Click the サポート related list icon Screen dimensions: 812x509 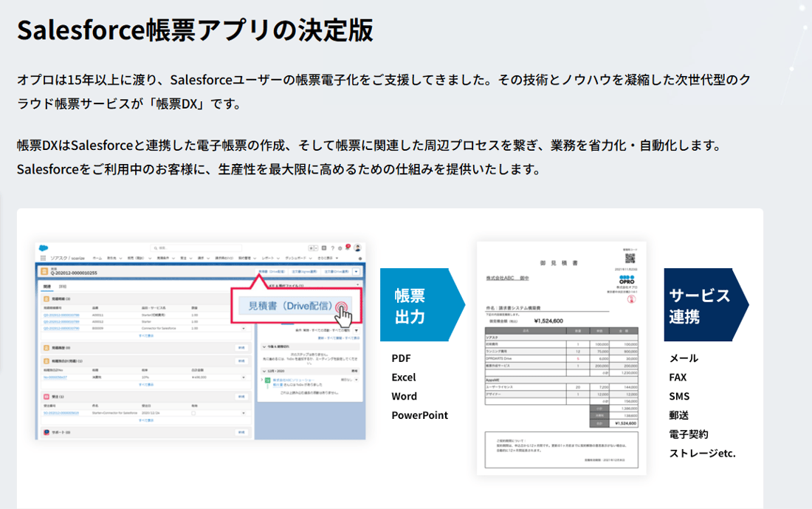pyautogui.click(x=46, y=432)
